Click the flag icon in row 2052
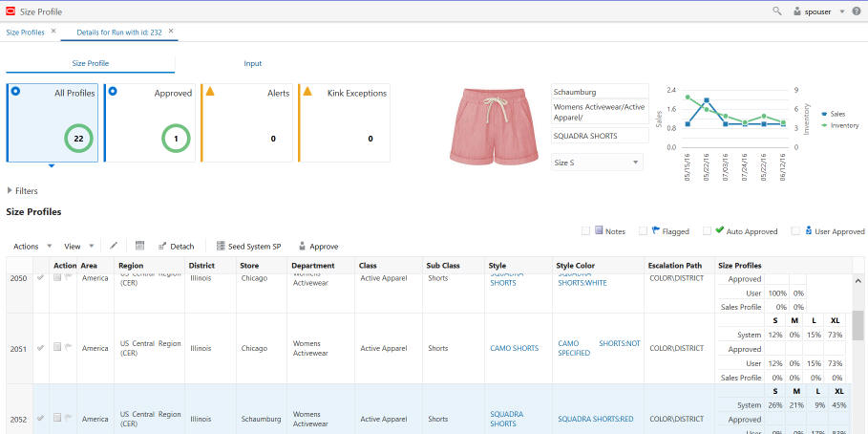 [x=69, y=418]
